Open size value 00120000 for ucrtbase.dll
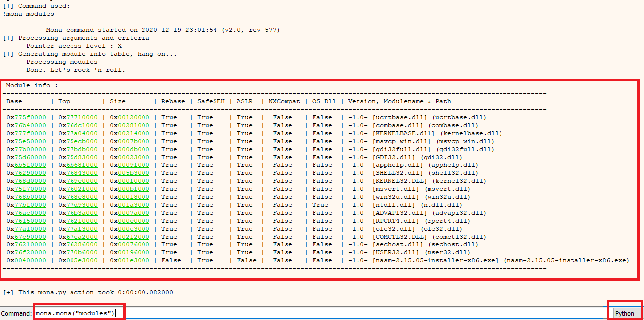This screenshot has width=644, height=320. tap(134, 117)
